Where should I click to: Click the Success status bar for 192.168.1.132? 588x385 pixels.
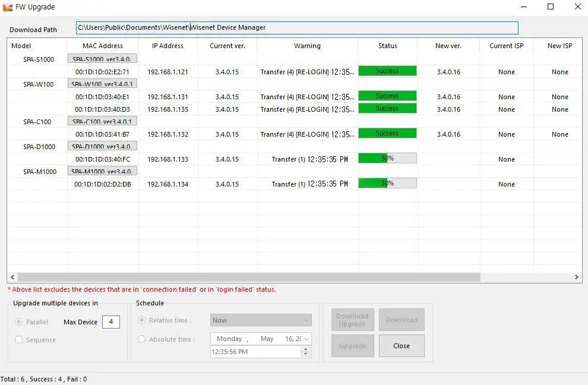pos(387,133)
